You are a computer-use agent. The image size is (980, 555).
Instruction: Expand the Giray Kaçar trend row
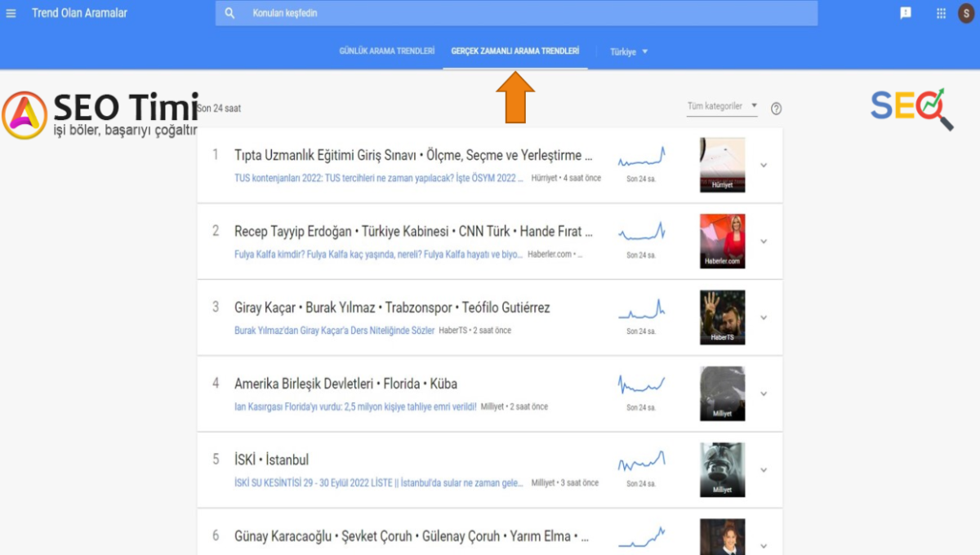(764, 317)
